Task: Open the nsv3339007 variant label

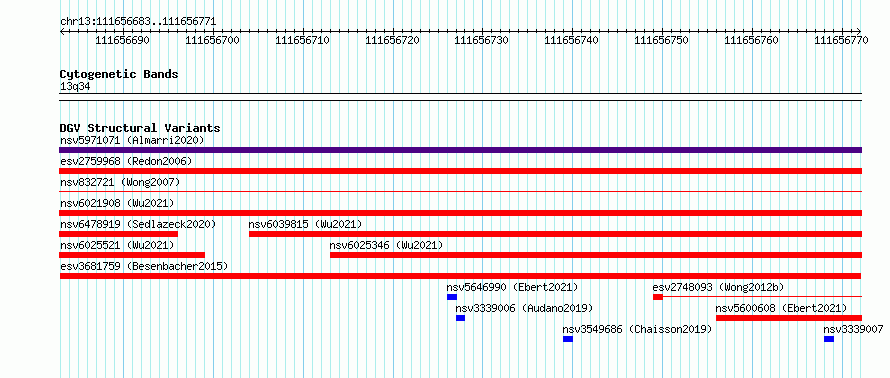Action: 853,329
